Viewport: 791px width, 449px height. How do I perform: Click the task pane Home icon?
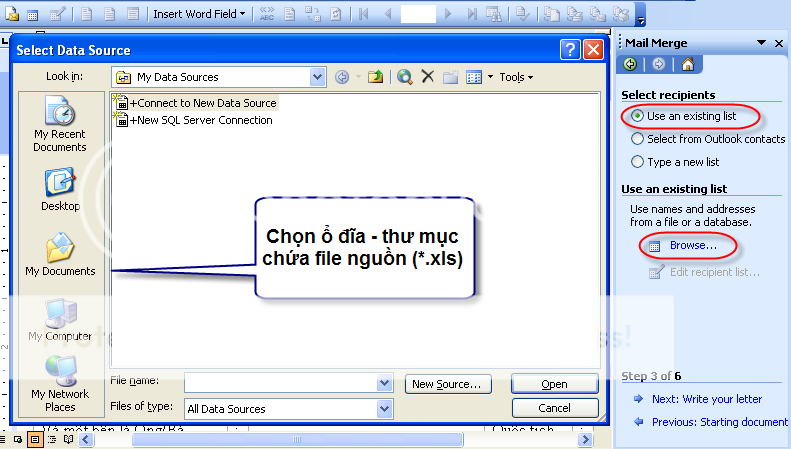(x=688, y=64)
